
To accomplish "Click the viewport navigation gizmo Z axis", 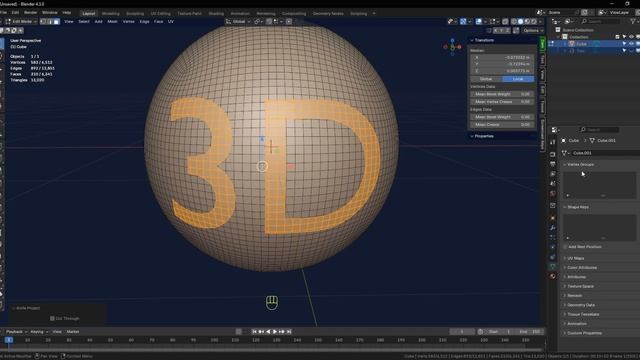I will [x=452, y=40].
